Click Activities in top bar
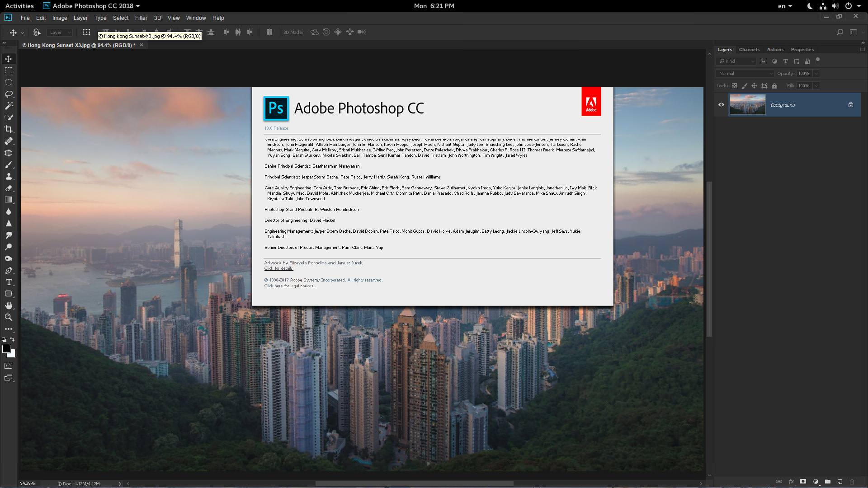Image resolution: width=868 pixels, height=488 pixels. (19, 6)
